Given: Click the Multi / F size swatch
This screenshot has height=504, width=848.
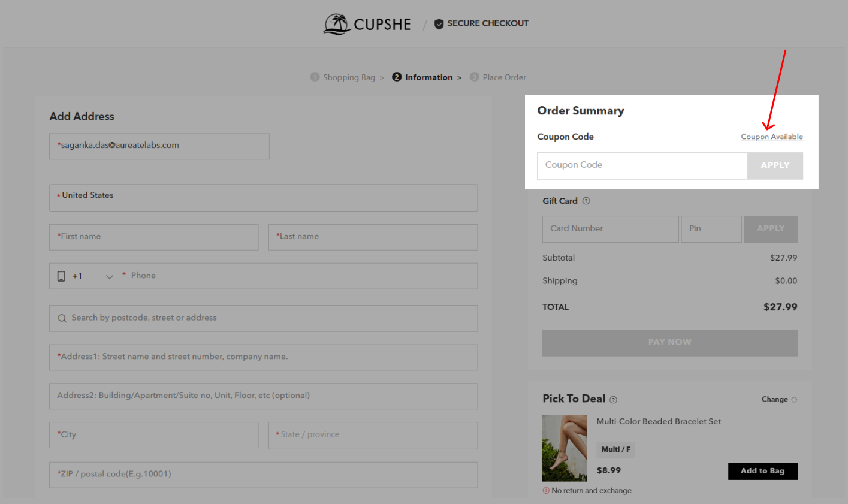Looking at the screenshot, I should (x=615, y=449).
